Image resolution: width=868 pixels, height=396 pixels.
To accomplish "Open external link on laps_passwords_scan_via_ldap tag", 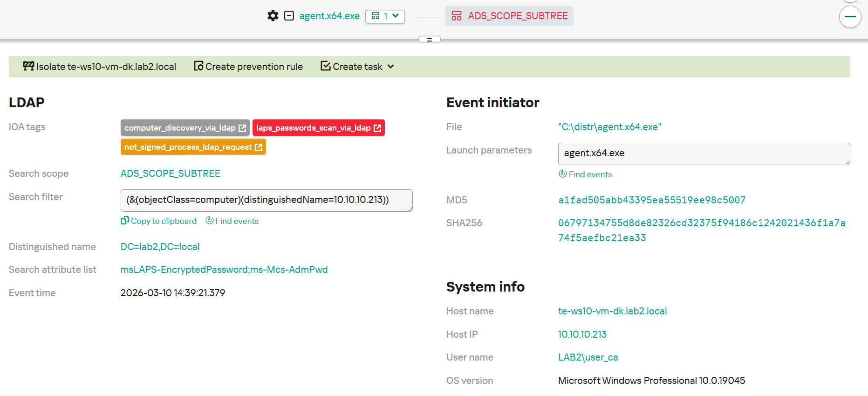I will [x=377, y=128].
